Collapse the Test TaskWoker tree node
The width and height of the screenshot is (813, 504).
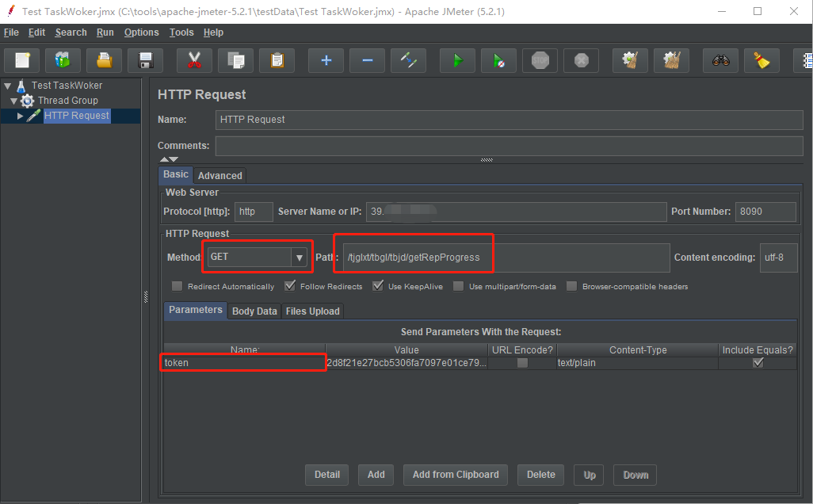click(x=8, y=86)
